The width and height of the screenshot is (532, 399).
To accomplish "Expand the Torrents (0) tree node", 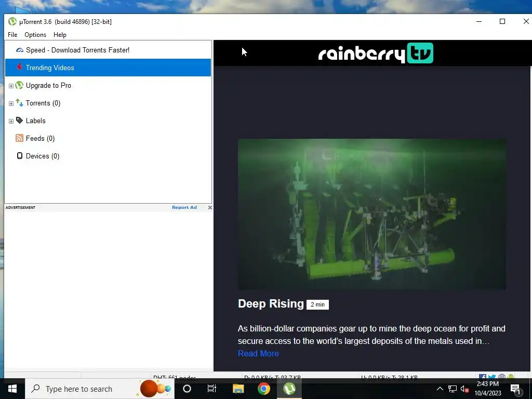I will pos(11,103).
